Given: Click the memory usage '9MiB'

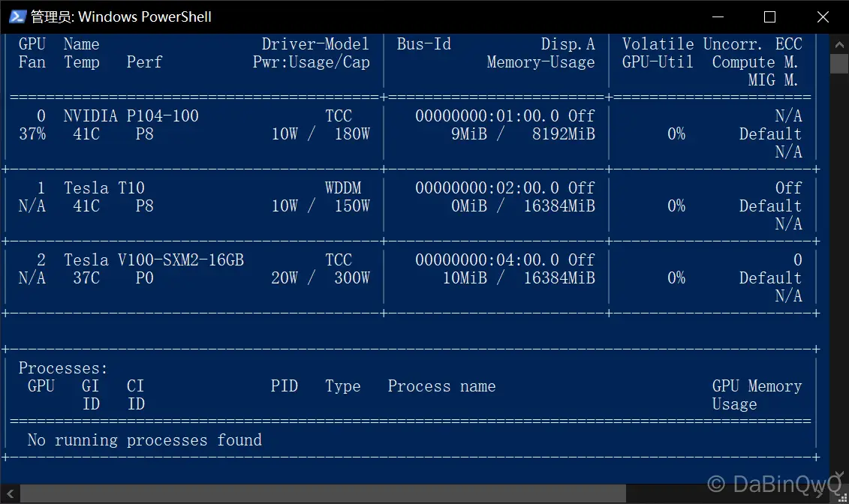Looking at the screenshot, I should (x=469, y=133).
